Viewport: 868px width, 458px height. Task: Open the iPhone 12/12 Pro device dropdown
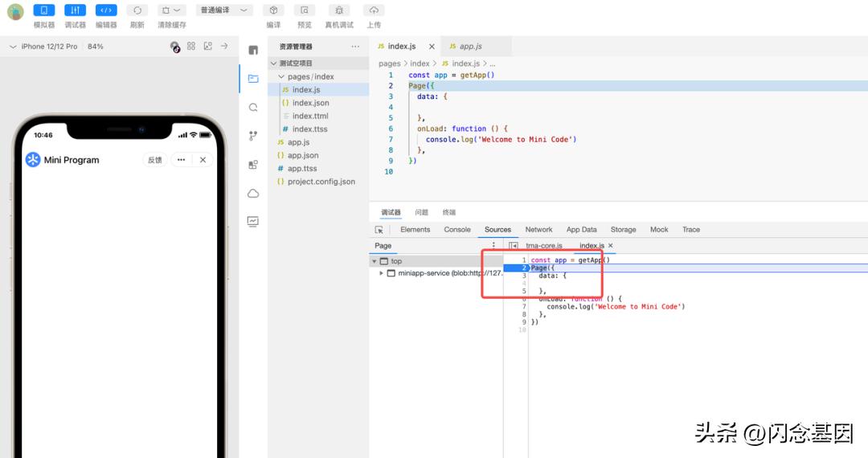(50, 47)
